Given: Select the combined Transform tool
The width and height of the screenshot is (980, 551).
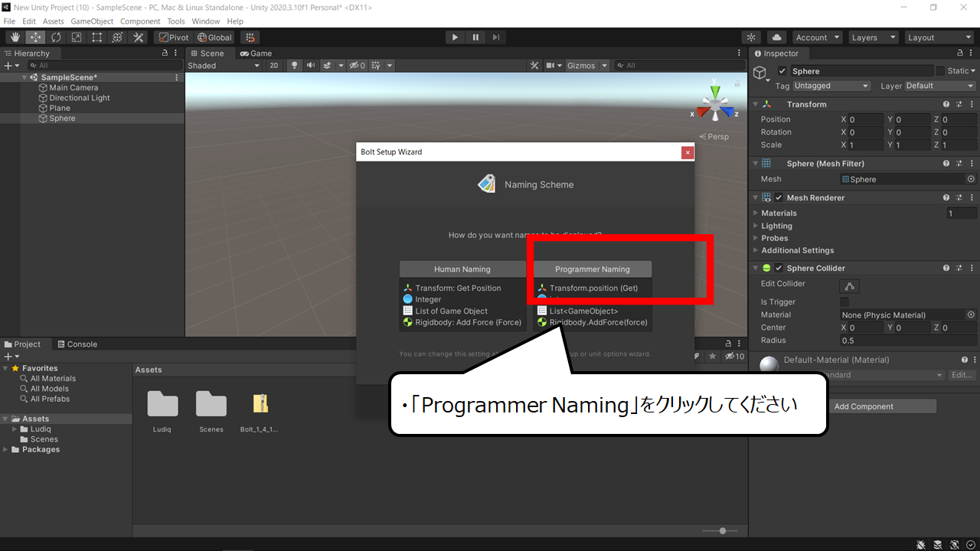Looking at the screenshot, I should click(117, 37).
